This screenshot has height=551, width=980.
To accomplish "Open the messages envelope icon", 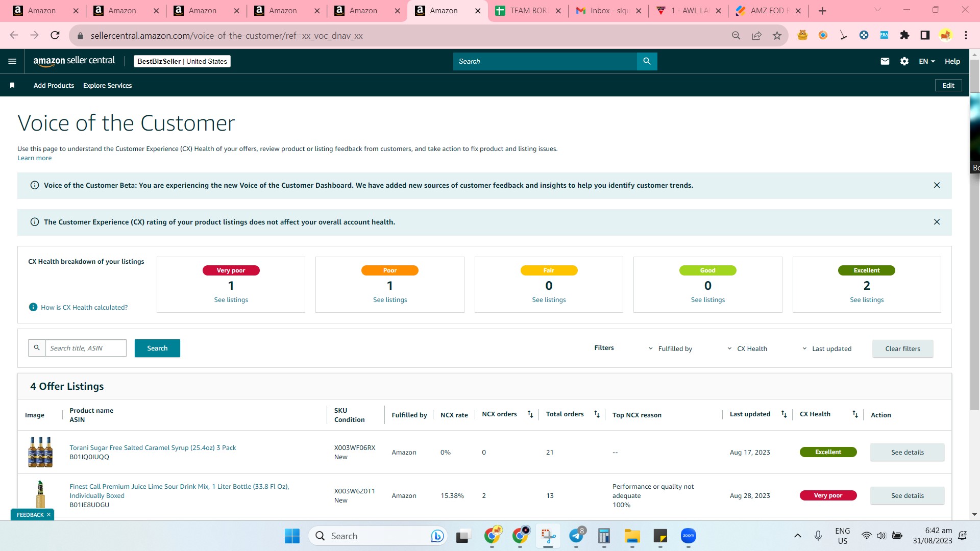I will tap(885, 61).
